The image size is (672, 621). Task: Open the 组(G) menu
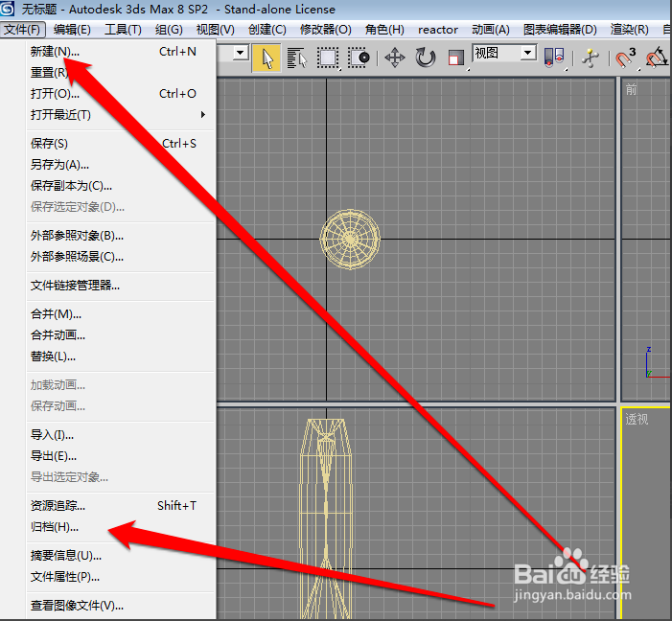coord(169,30)
